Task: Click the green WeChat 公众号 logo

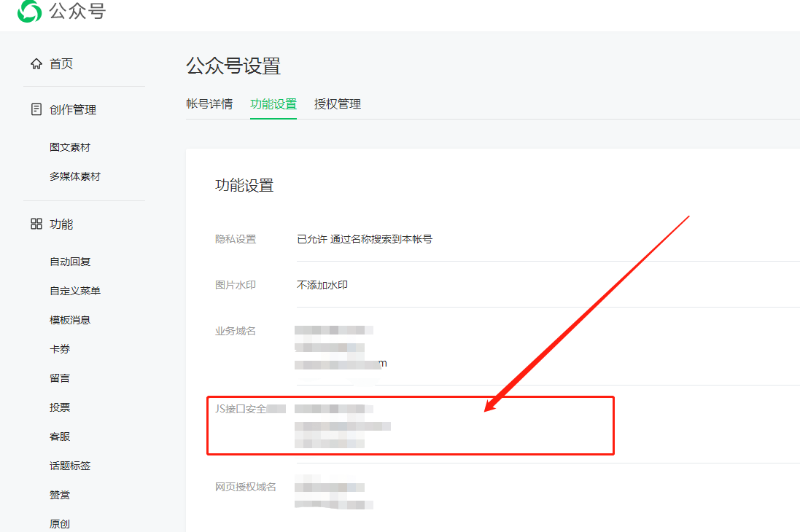Action: point(30,11)
